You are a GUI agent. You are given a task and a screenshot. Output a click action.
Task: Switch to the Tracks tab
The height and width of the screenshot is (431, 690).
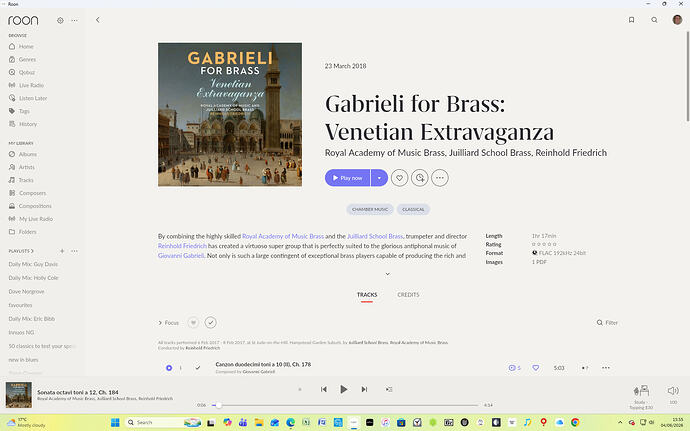[x=367, y=295]
